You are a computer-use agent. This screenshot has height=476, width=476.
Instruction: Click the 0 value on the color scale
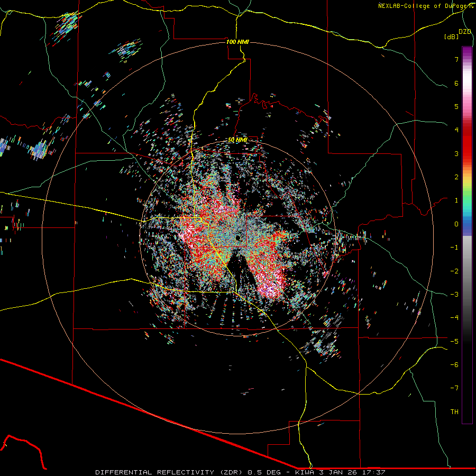(456, 224)
